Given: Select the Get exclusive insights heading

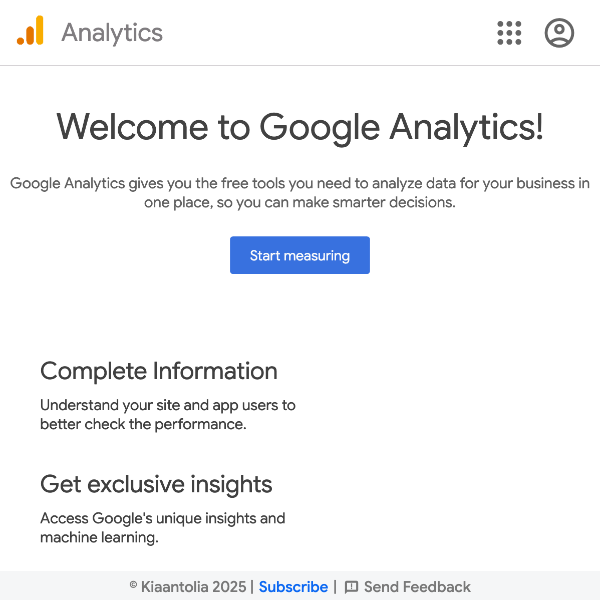Looking at the screenshot, I should tap(156, 484).
